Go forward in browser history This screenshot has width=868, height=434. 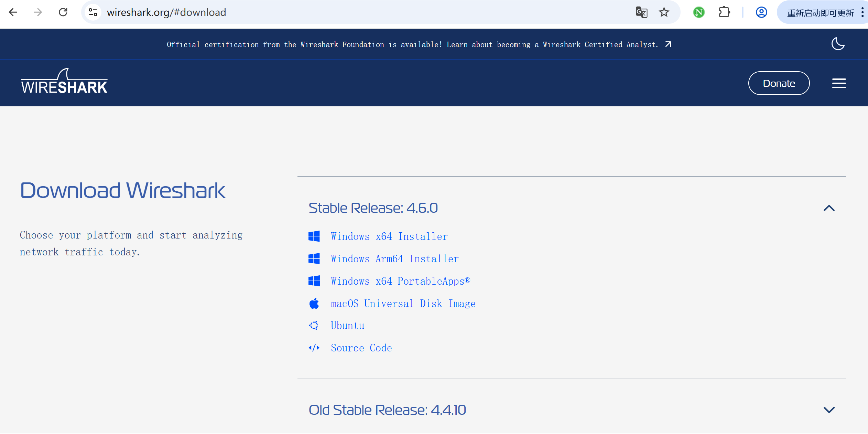38,12
